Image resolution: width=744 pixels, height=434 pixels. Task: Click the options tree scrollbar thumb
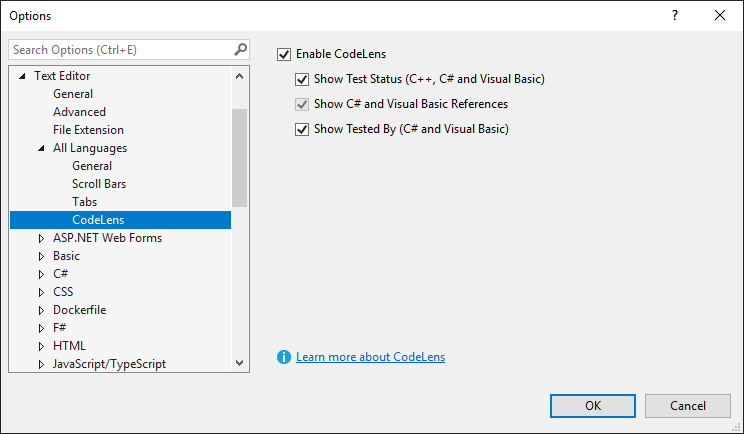pyautogui.click(x=240, y=157)
